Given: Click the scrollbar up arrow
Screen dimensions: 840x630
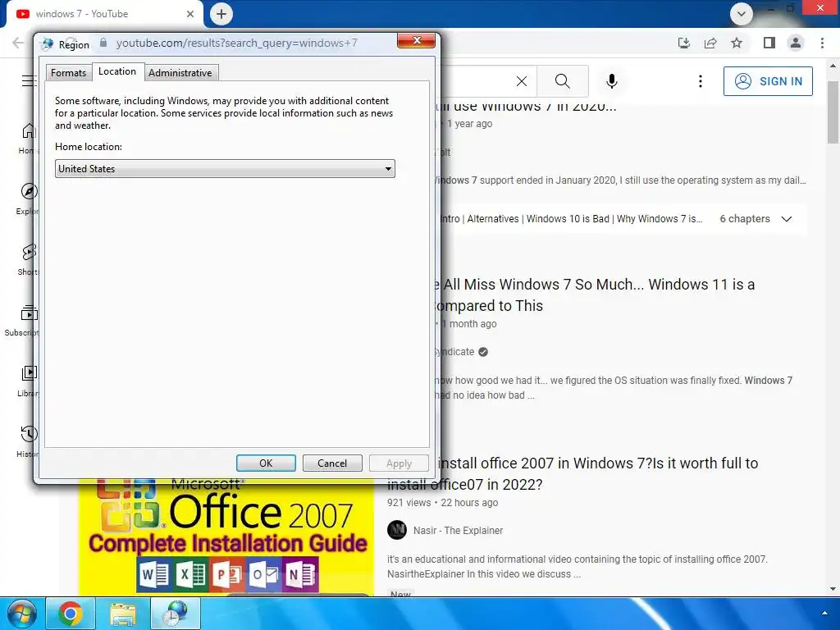Looking at the screenshot, I should tap(833, 66).
